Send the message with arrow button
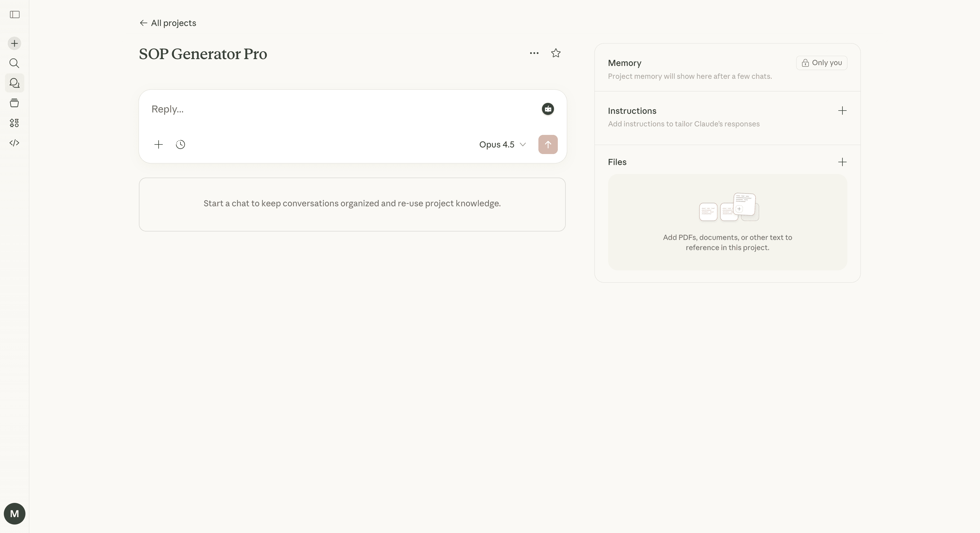980x533 pixels. tap(548, 145)
